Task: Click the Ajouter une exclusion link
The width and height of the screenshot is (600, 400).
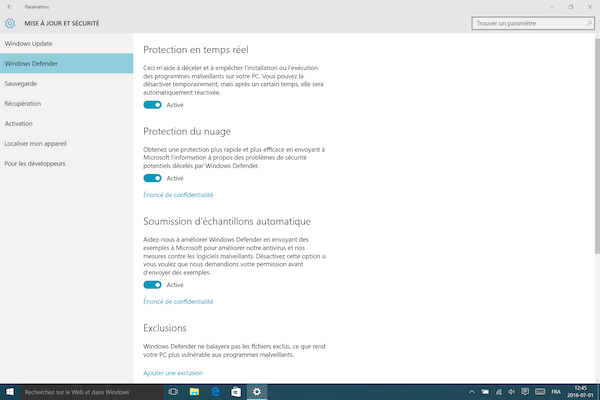Action: 173,373
